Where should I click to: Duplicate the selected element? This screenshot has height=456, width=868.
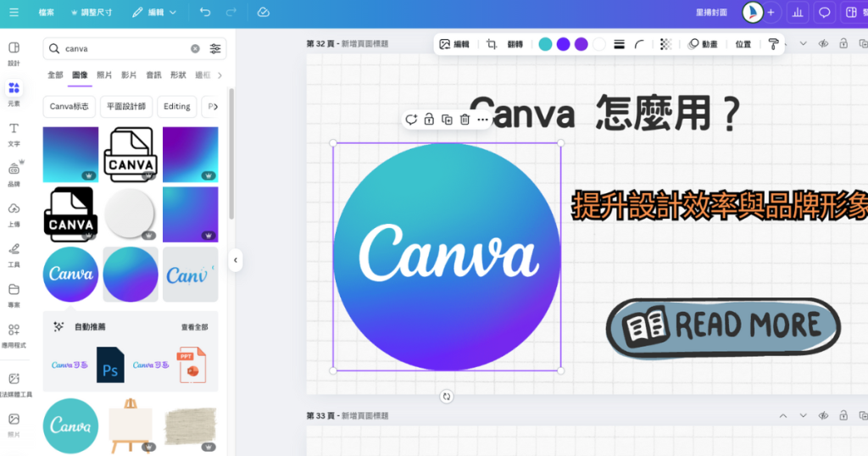click(x=447, y=120)
